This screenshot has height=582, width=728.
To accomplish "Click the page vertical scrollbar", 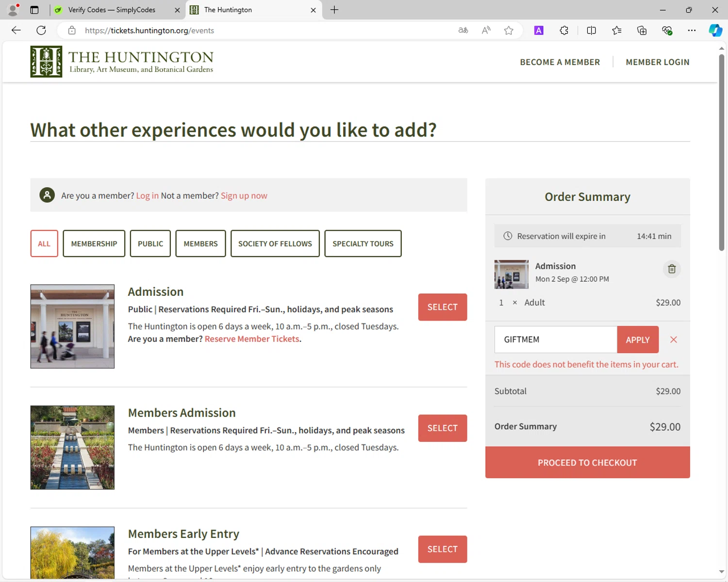I will tap(722, 152).
